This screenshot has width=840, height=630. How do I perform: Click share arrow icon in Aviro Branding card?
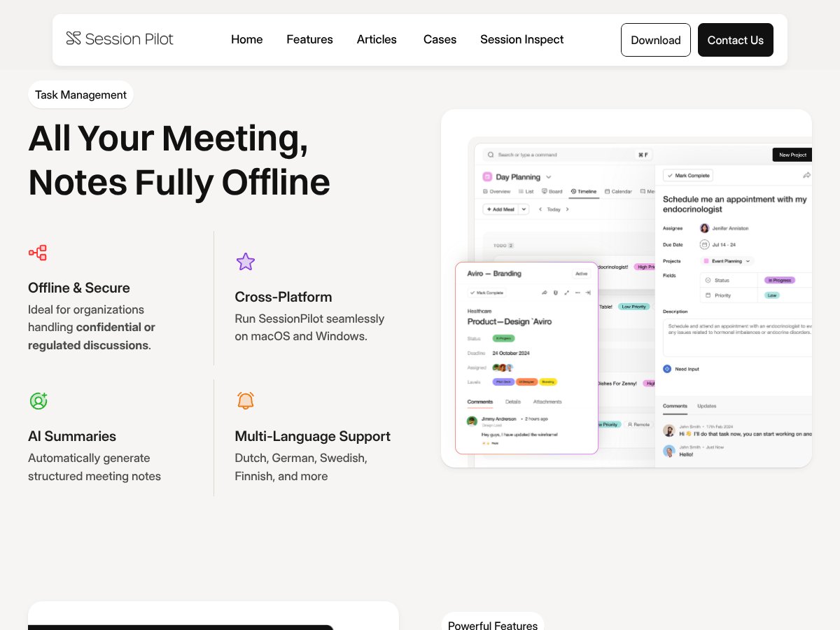(x=545, y=293)
